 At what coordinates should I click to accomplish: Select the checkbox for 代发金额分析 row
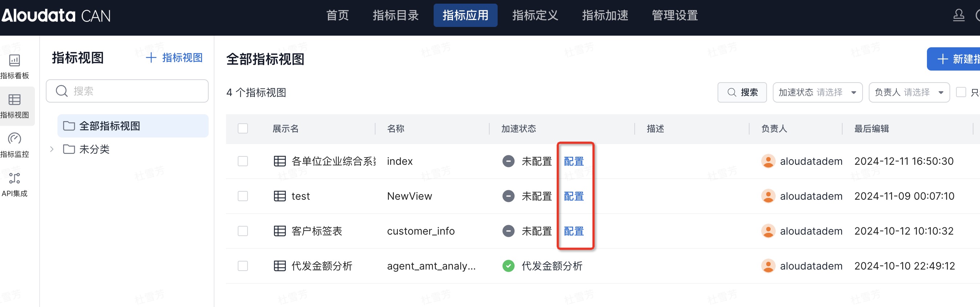click(x=243, y=266)
